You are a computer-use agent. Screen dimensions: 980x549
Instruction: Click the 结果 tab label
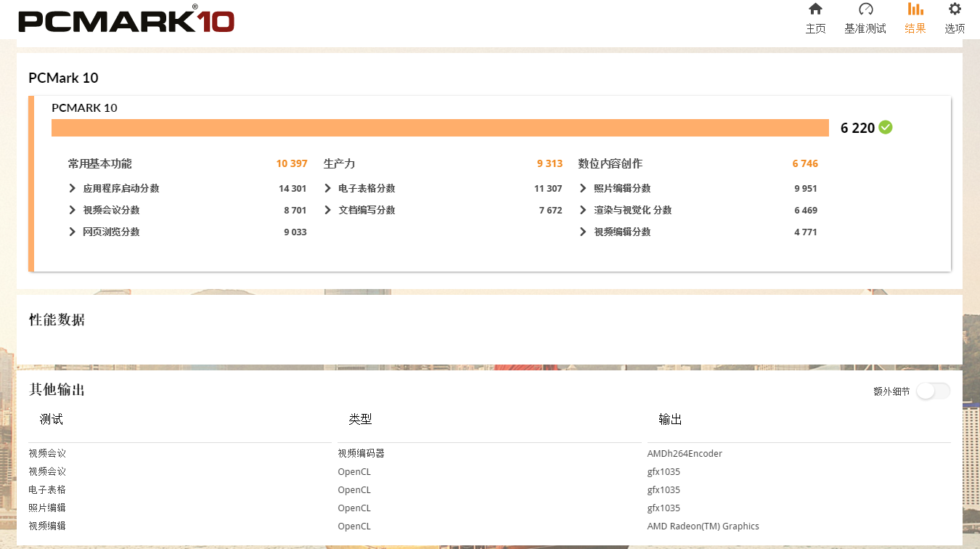pyautogui.click(x=915, y=28)
